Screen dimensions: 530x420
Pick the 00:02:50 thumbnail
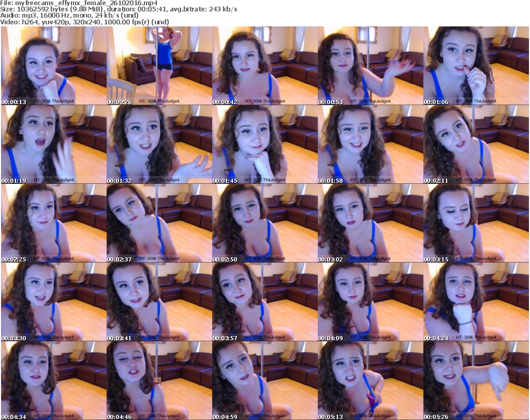click(265, 223)
